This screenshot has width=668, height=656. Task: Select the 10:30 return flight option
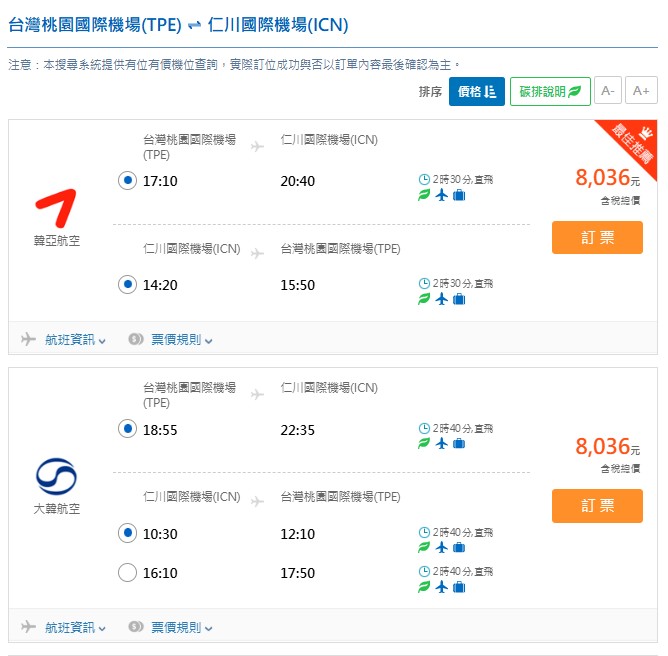(x=127, y=534)
